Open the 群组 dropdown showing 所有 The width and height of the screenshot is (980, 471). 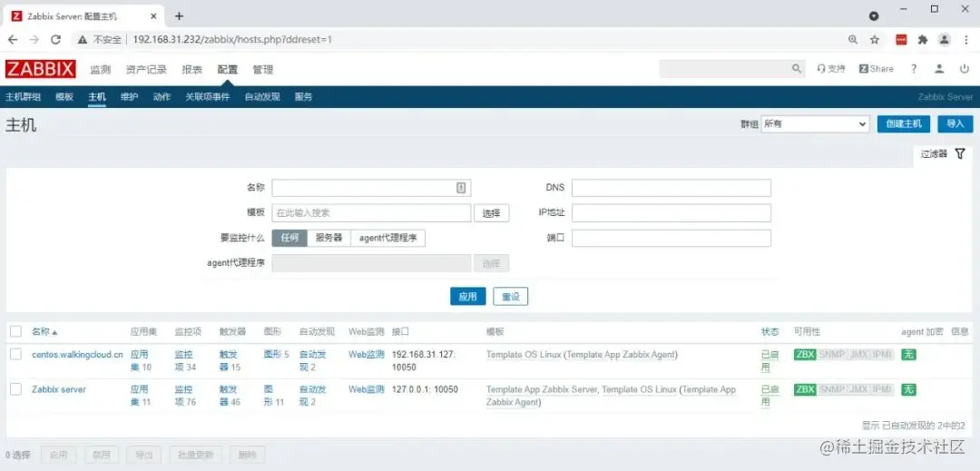(x=815, y=123)
